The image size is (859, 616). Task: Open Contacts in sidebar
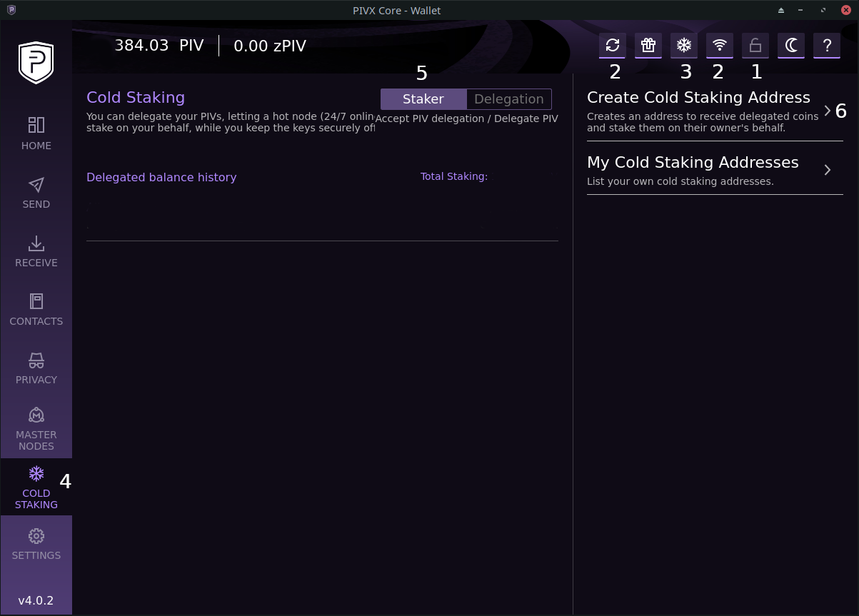36,309
